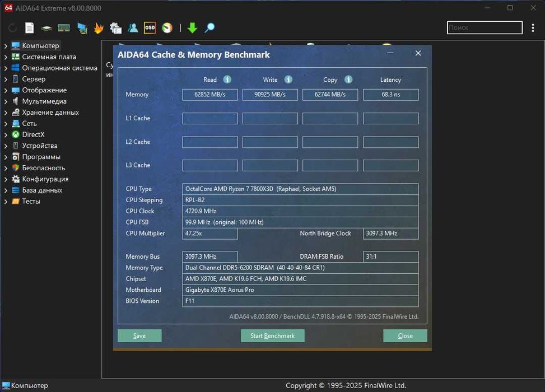Click the База данных database icon
The image size is (545, 392).
tap(15, 190)
